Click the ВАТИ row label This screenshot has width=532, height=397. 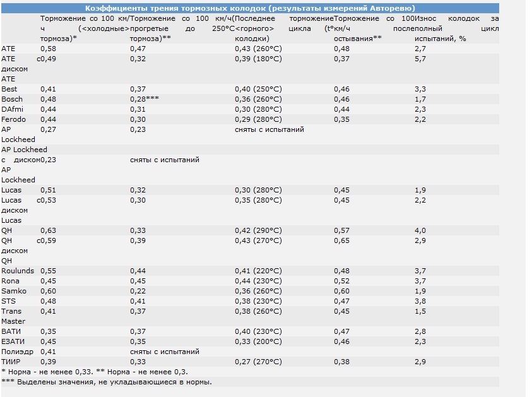pyautogui.click(x=11, y=331)
